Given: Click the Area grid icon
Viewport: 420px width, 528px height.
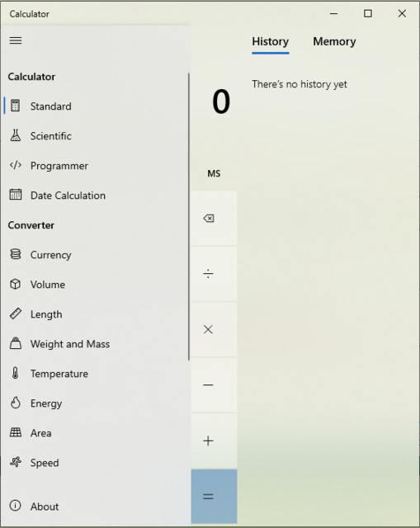Looking at the screenshot, I should [x=16, y=432].
